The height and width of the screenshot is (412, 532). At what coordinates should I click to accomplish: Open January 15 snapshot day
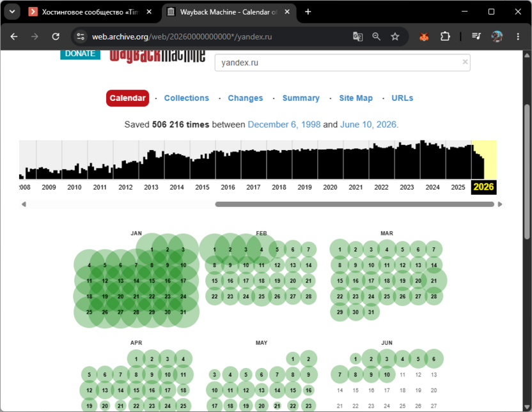pos(152,281)
